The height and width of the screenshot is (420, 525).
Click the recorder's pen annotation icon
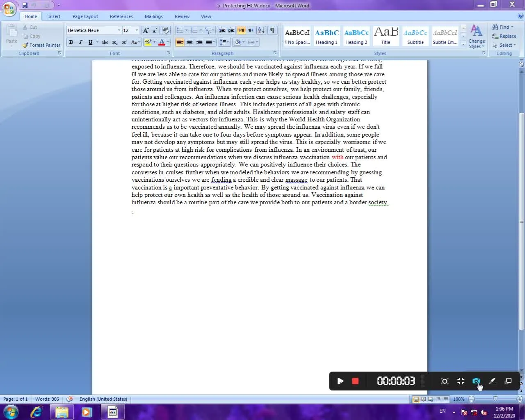coord(493,381)
